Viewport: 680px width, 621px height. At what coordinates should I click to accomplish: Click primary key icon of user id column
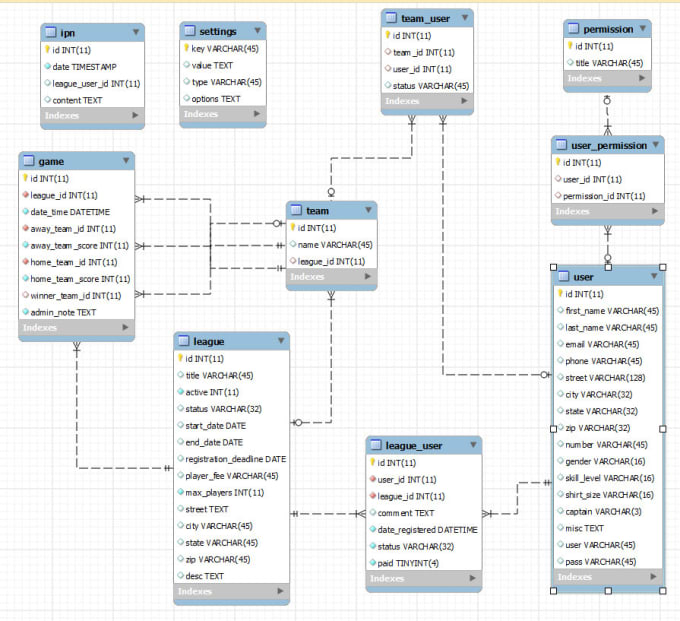(x=560, y=294)
